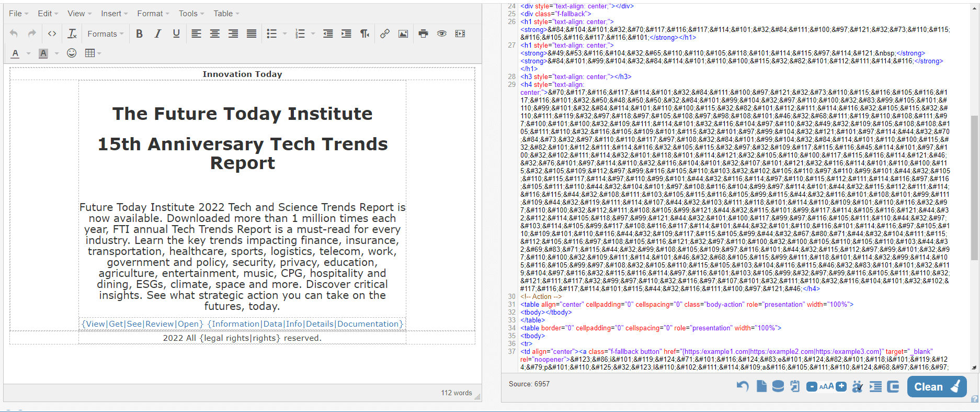Click the insert image icon
980x412 pixels.
[403, 34]
